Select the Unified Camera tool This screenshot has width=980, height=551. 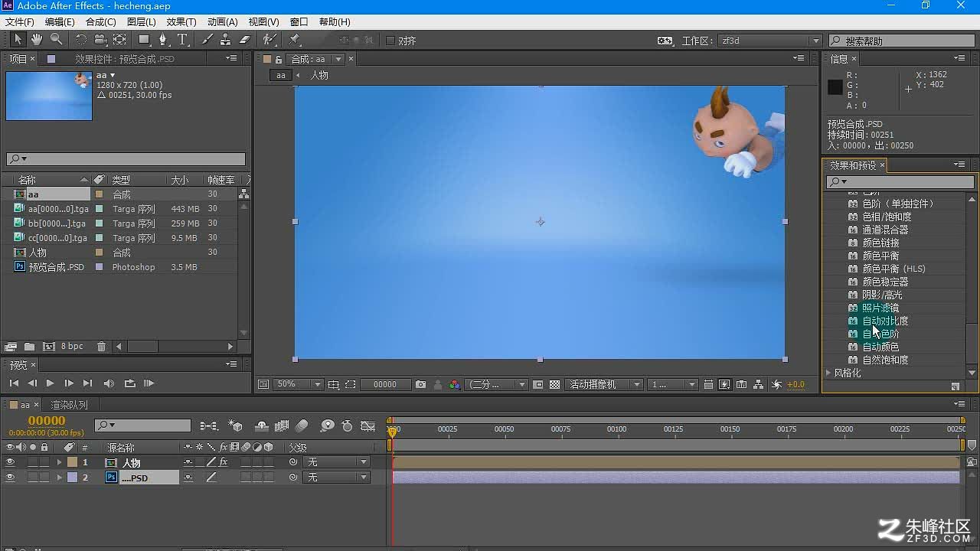click(x=100, y=40)
